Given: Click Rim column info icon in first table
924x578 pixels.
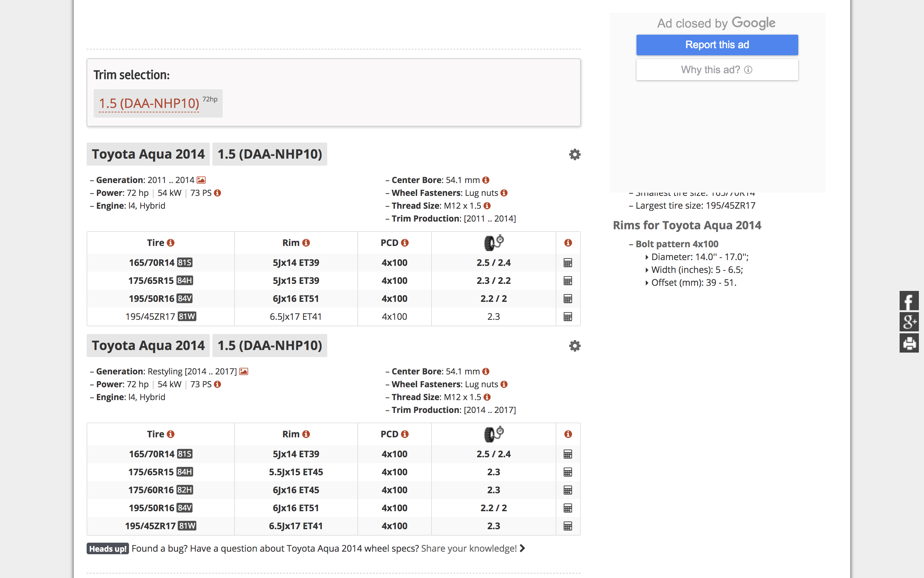Looking at the screenshot, I should click(306, 243).
